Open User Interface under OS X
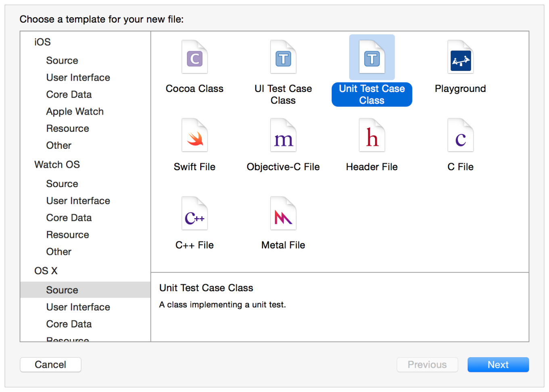The height and width of the screenshot is (392, 549). tap(78, 307)
